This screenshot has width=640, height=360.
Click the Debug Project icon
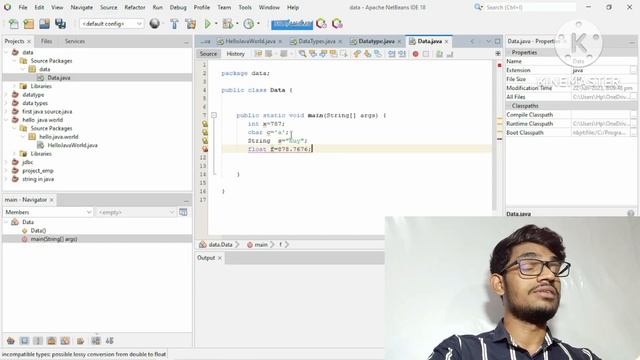pyautogui.click(x=227, y=24)
